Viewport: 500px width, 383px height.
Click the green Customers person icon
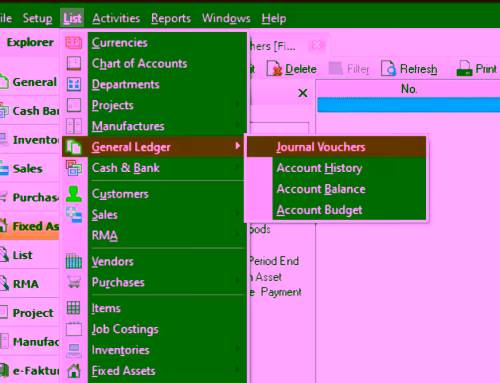(x=74, y=194)
